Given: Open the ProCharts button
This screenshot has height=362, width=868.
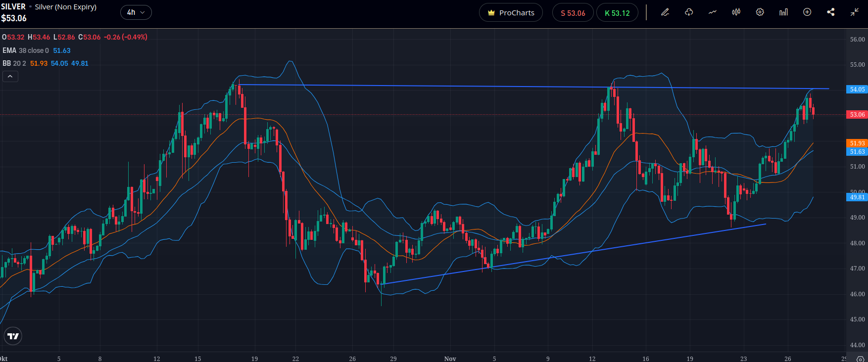Looking at the screenshot, I should click(511, 13).
